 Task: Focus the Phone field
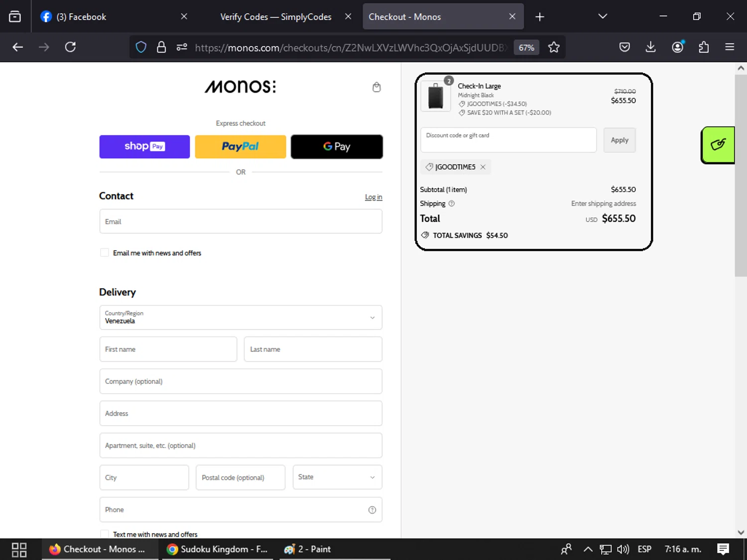241,510
